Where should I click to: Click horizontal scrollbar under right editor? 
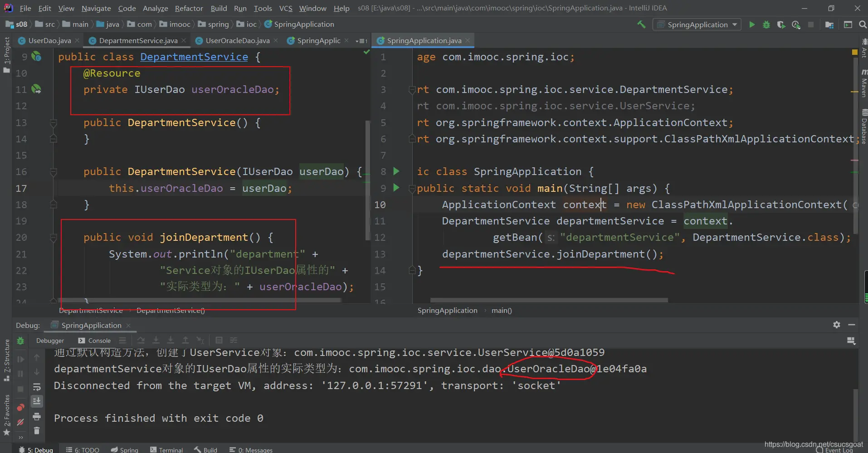click(549, 300)
